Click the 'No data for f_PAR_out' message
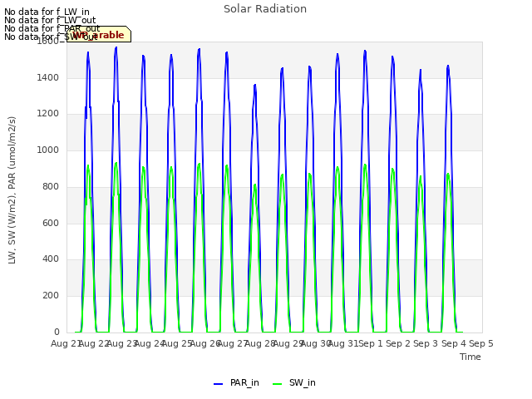 52,28
